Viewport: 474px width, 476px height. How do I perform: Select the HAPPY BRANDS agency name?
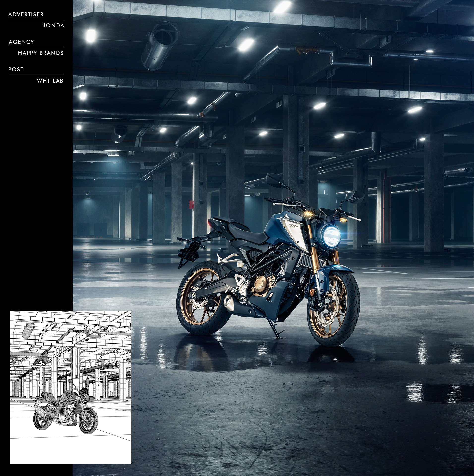tap(41, 53)
